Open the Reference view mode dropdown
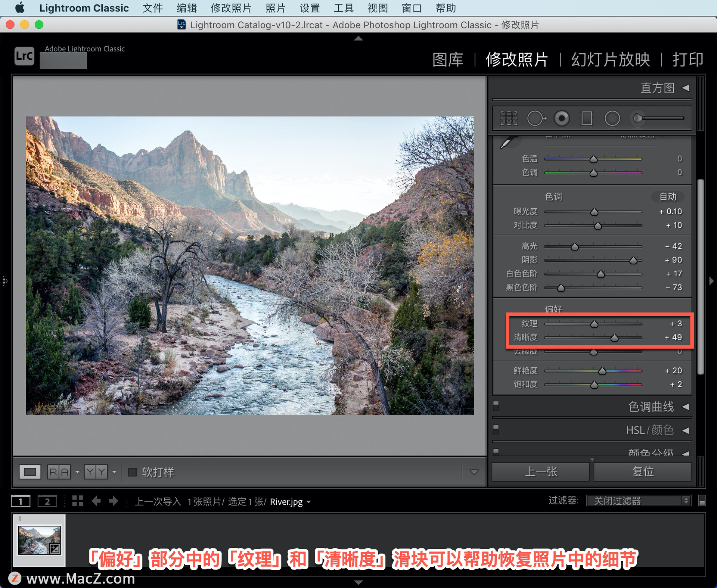Screen dimensions: 717x588 click(x=77, y=472)
